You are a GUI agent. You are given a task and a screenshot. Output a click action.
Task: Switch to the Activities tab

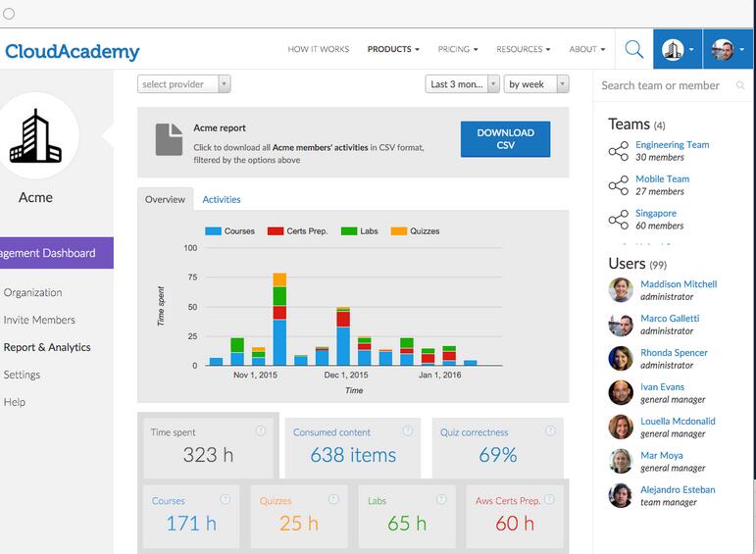(x=222, y=199)
